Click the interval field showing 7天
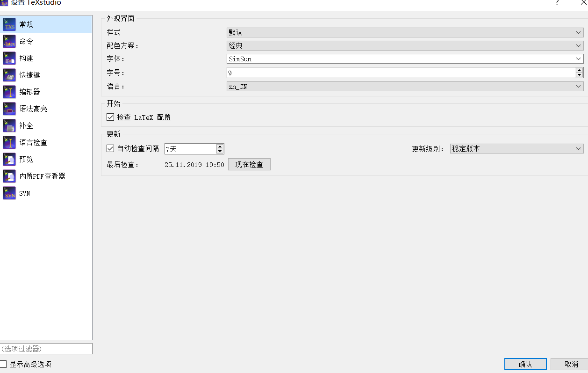Viewport: 588px width, 373px height. pos(191,149)
